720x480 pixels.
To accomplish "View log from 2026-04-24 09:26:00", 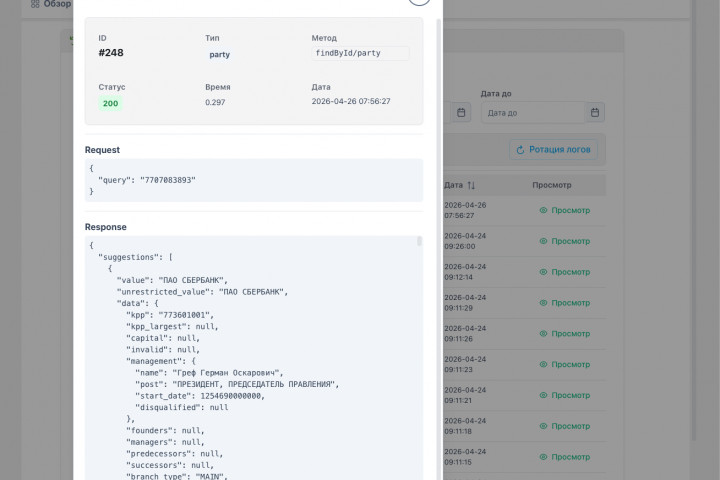I will (565, 241).
